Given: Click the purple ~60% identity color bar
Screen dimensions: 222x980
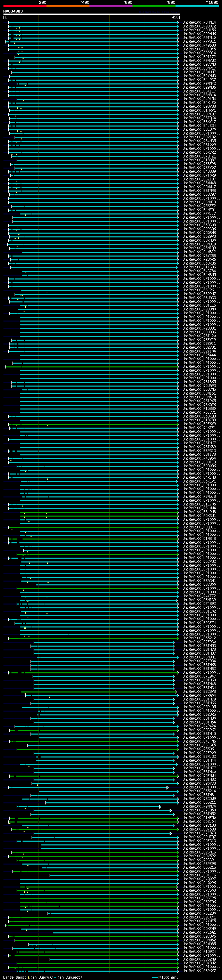Looking at the screenshot, I should [x=111, y=6].
